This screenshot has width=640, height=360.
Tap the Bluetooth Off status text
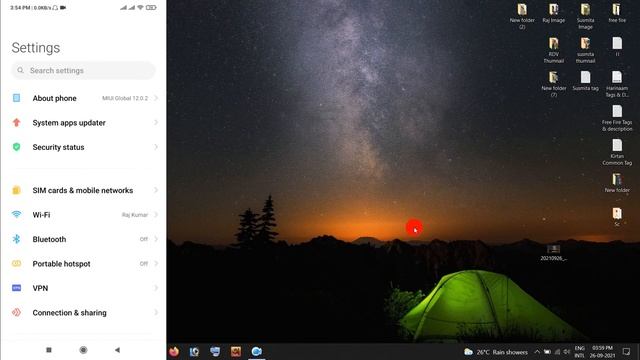point(144,239)
